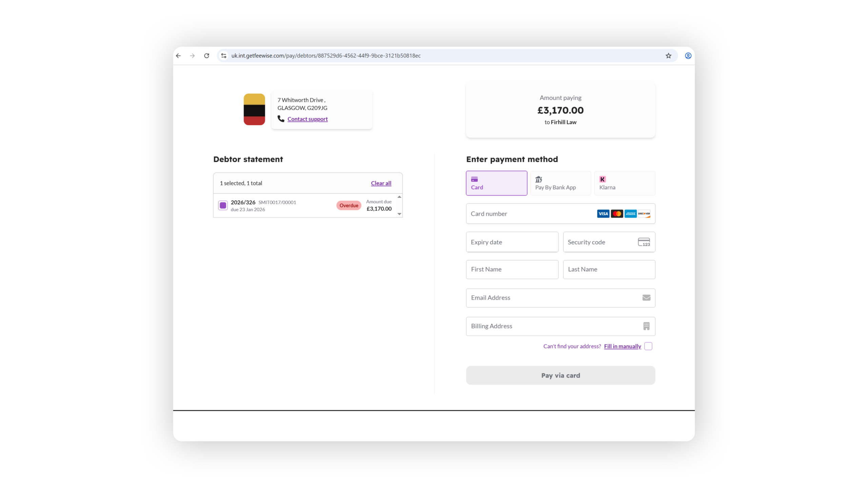The height and width of the screenshot is (488, 868).
Task: Choose Klarna payment method
Action: [624, 183]
